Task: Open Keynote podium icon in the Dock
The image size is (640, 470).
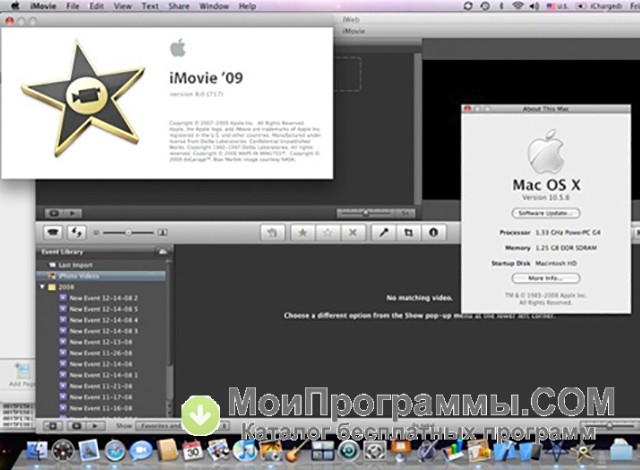Action: tap(400, 450)
